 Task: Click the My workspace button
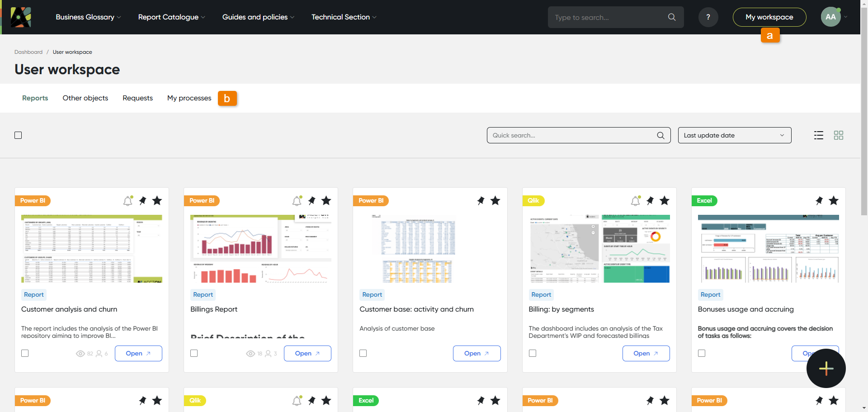769,17
